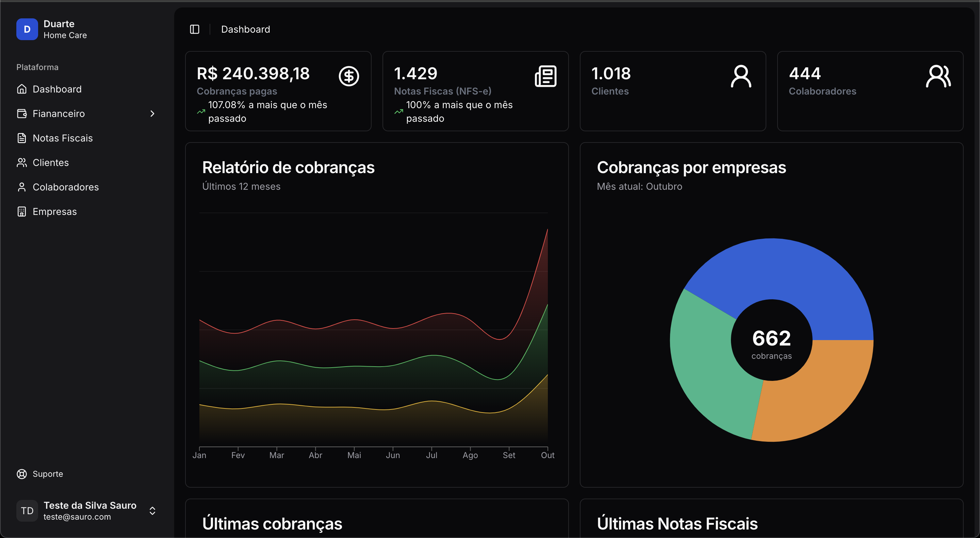Click the R$ 240.398,18 value
Screen dimensions: 980x538
(253, 73)
